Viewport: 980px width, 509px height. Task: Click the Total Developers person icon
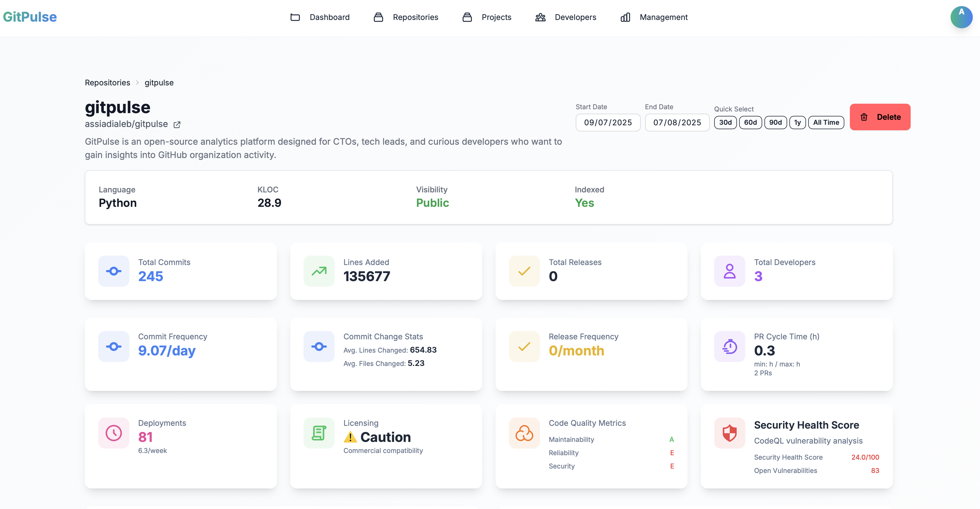click(x=730, y=271)
